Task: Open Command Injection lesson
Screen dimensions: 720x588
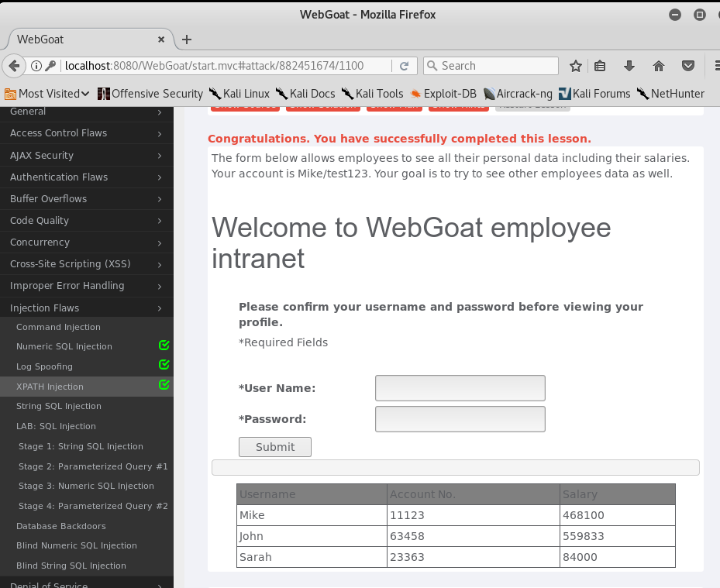Action: (x=58, y=327)
